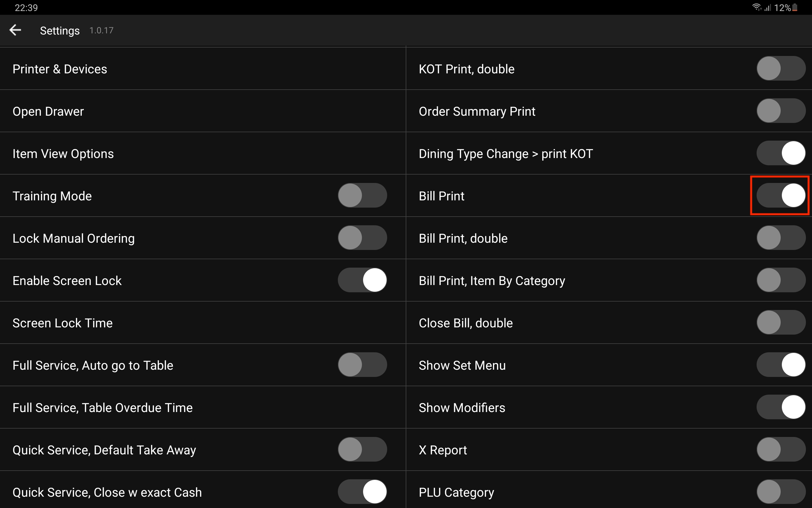Image resolution: width=812 pixels, height=508 pixels.
Task: Open Item View Options
Action: 63,154
